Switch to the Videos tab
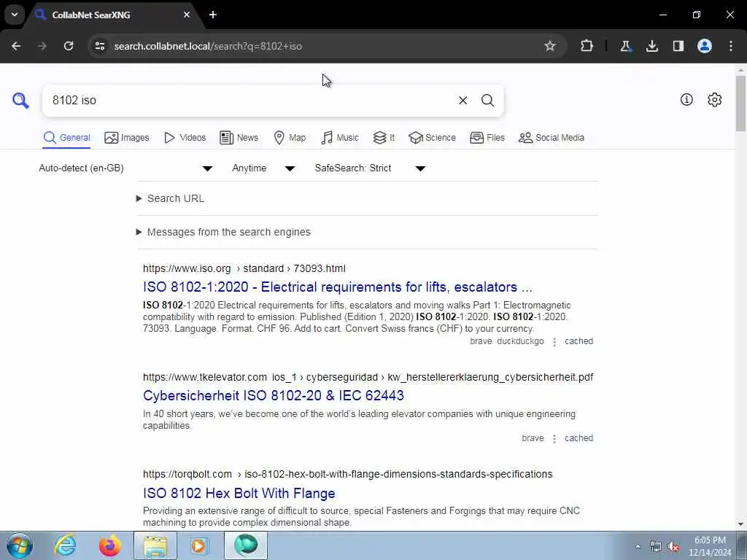Screen dimensions: 747x560 click(x=185, y=138)
